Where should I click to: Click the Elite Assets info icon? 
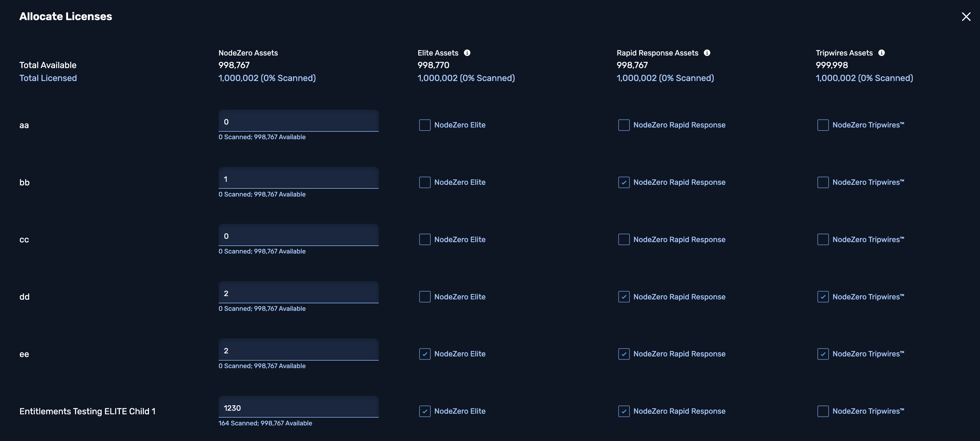467,53
